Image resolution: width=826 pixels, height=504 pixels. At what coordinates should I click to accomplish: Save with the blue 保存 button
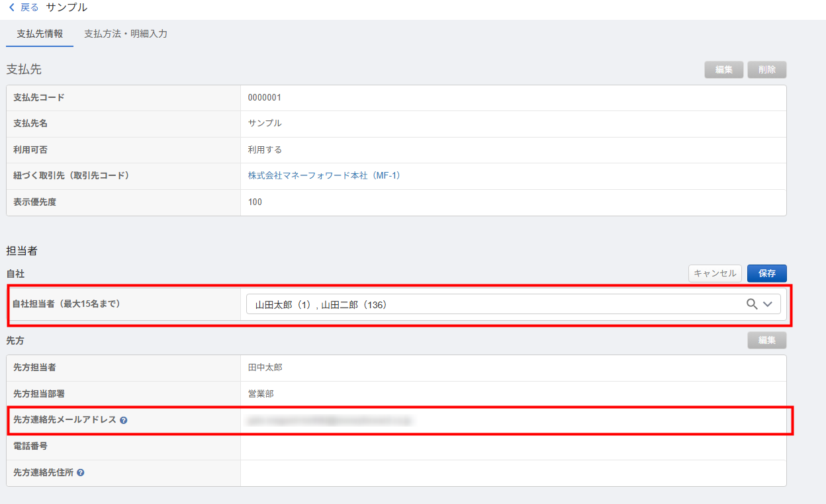click(x=766, y=273)
